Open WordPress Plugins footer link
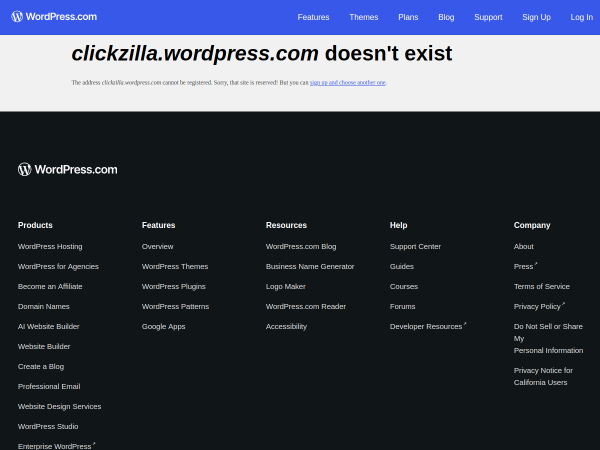This screenshot has width=600, height=450. point(174,286)
